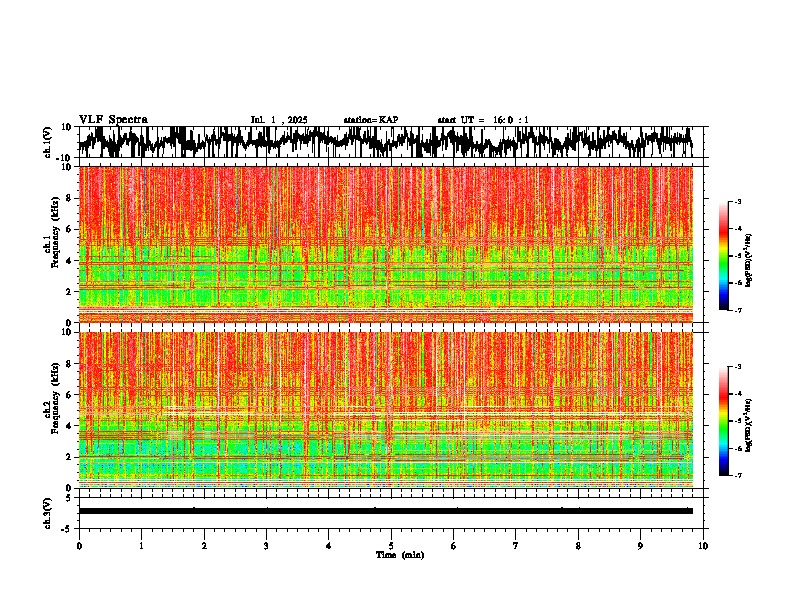Click the "6" kHz tick on ch.2 spectrogram
This screenshot has height=612, width=792.
tap(69, 395)
